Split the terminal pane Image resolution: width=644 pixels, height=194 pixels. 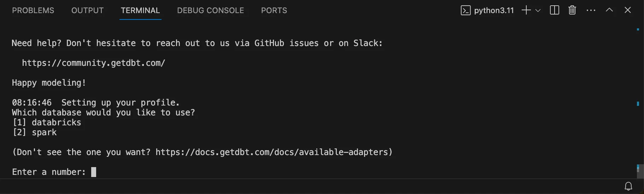click(555, 10)
